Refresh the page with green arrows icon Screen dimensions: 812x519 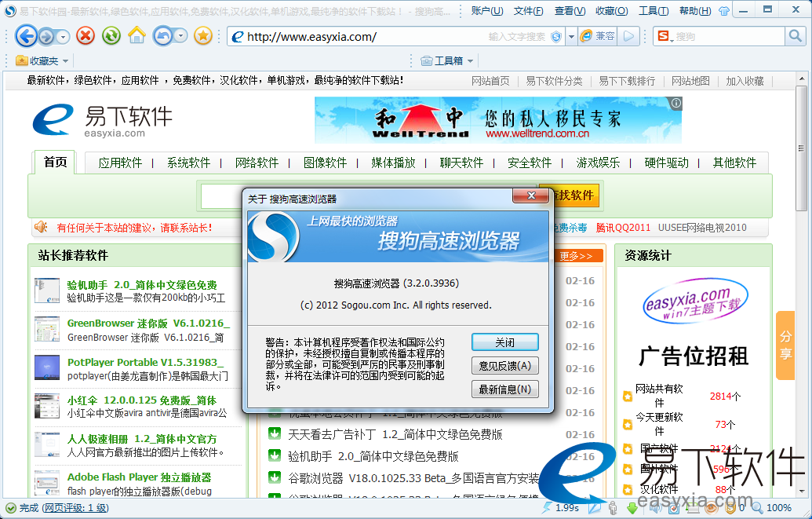point(111,36)
